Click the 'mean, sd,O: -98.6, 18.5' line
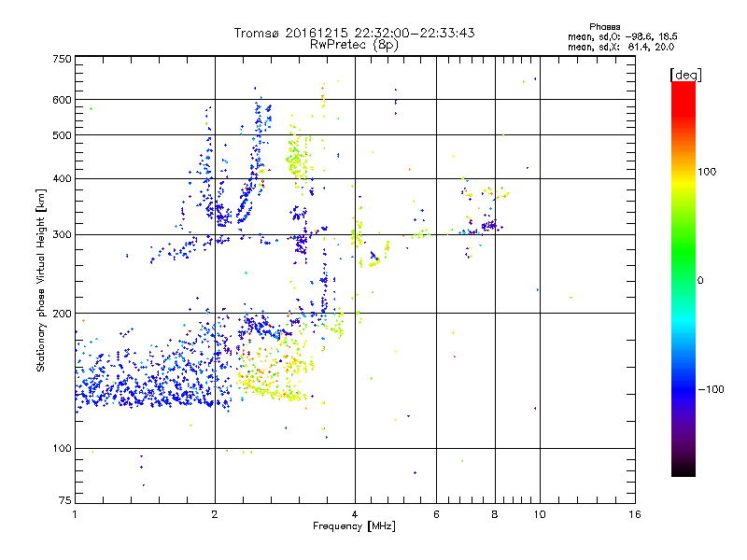 click(622, 36)
